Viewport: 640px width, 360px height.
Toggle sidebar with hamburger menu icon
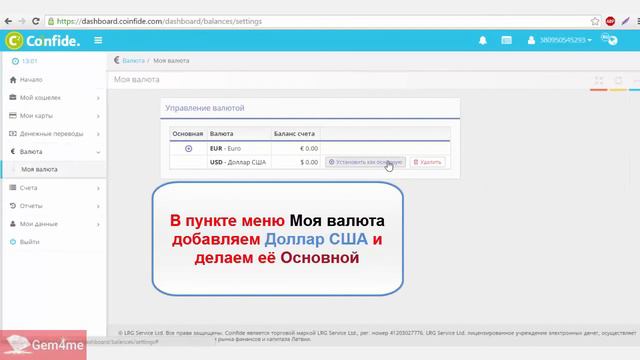(x=98, y=40)
